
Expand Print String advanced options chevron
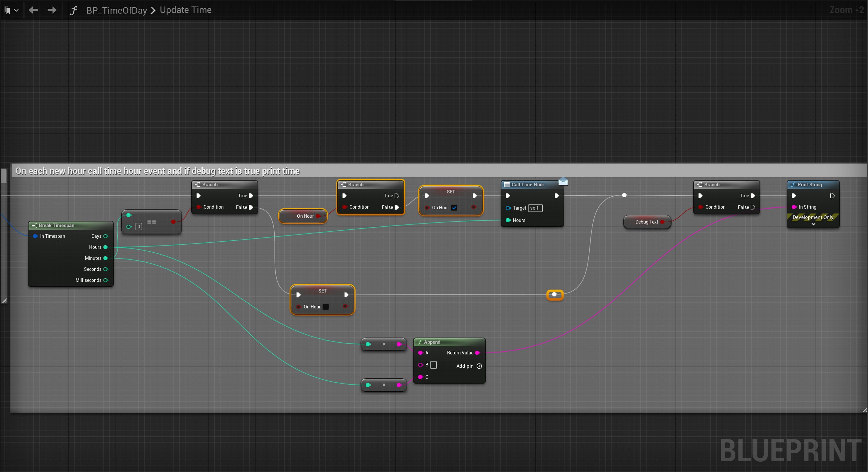point(813,224)
